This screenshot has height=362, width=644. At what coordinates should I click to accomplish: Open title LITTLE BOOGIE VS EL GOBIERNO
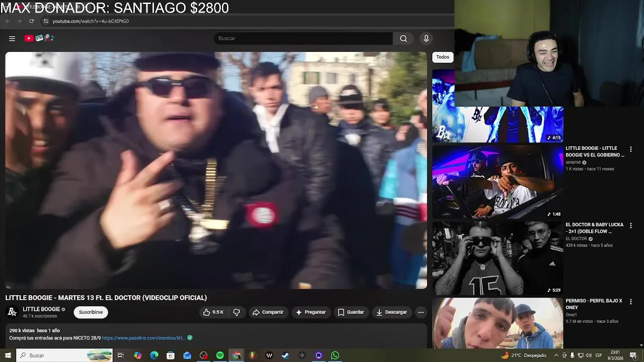(595, 151)
